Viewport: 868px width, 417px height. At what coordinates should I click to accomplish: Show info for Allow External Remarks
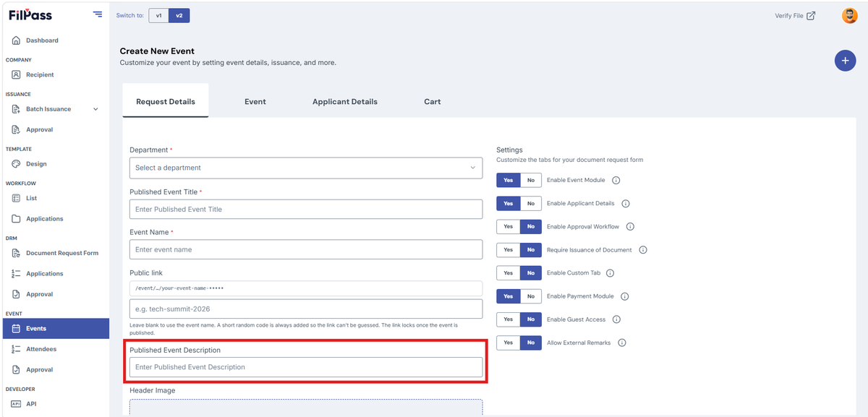coord(622,343)
